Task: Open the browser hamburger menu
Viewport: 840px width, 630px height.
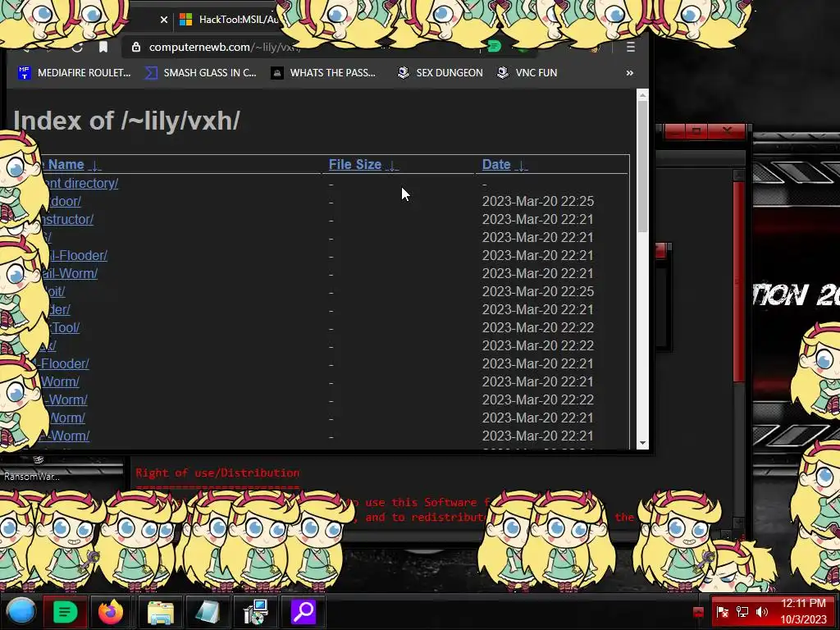Action: click(631, 47)
